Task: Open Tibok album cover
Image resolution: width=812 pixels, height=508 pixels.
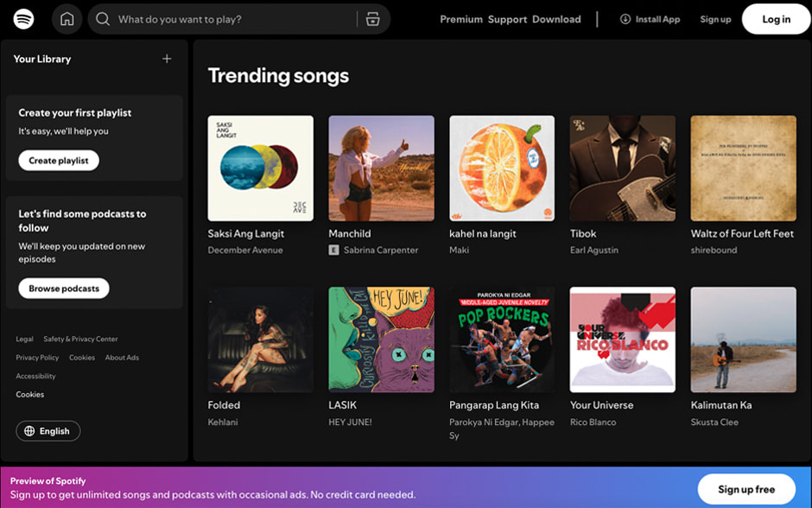Action: click(x=623, y=168)
